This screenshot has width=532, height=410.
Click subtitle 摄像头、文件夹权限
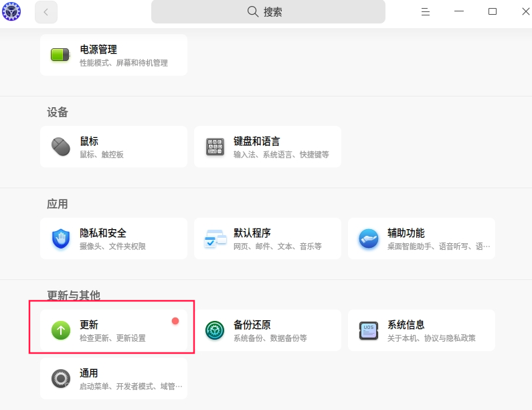click(112, 247)
